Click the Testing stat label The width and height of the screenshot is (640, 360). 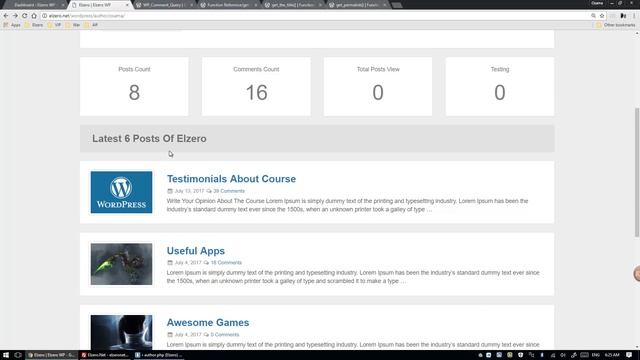(x=500, y=69)
